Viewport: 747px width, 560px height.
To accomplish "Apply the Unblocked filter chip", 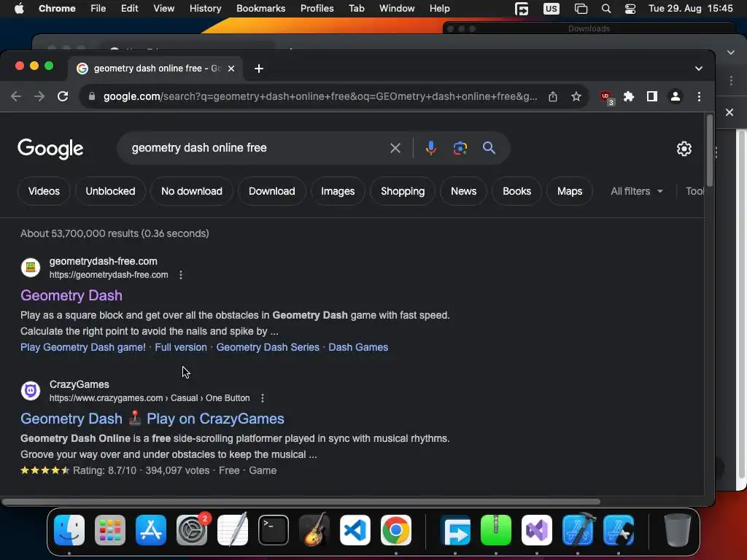I will coord(111,192).
